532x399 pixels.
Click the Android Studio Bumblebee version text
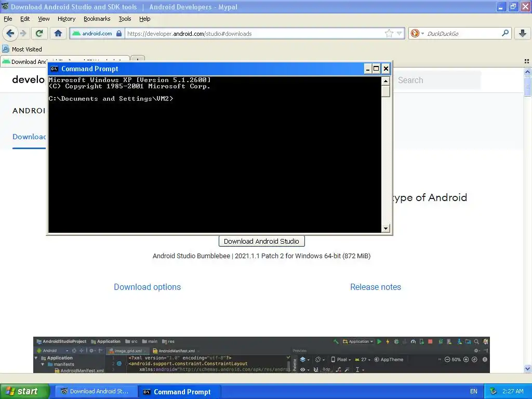pos(262,256)
